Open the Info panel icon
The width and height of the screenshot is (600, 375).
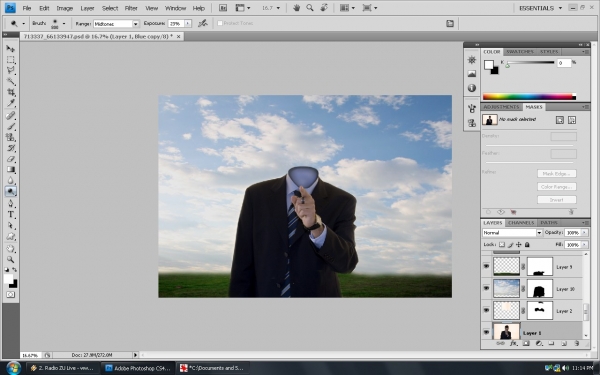coord(471,88)
